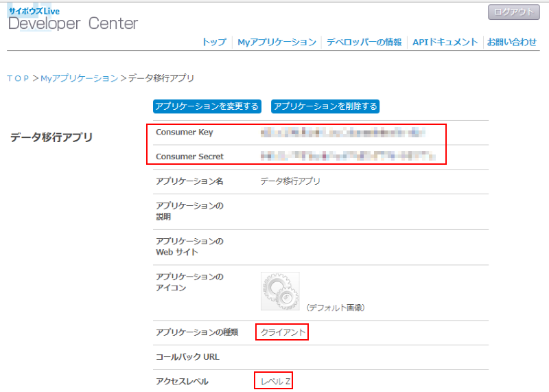Click the default gear application icon image
Screen dimensions: 549x392
pyautogui.click(x=280, y=291)
